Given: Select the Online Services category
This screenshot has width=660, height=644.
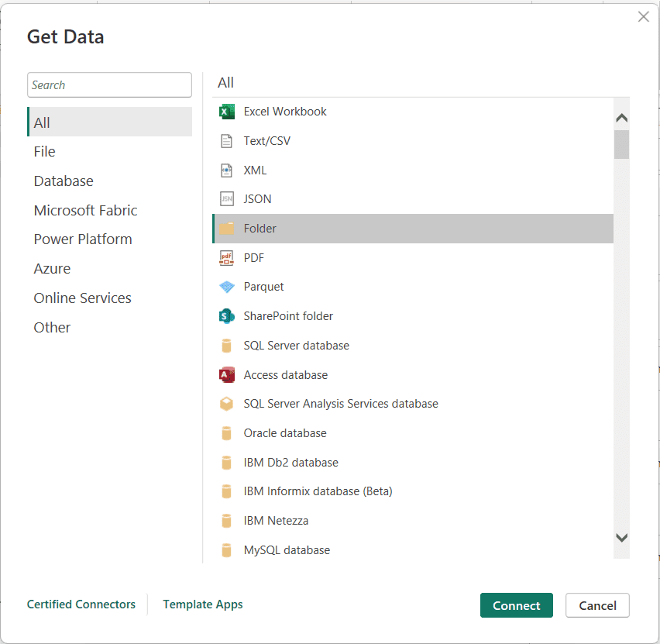Looking at the screenshot, I should [82, 298].
